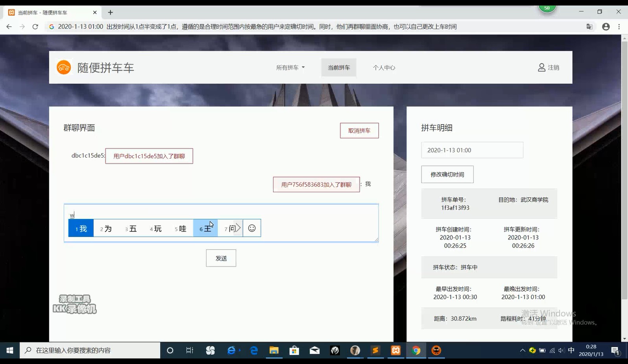Open the pinwheel fan app on taskbar

[211, 350]
